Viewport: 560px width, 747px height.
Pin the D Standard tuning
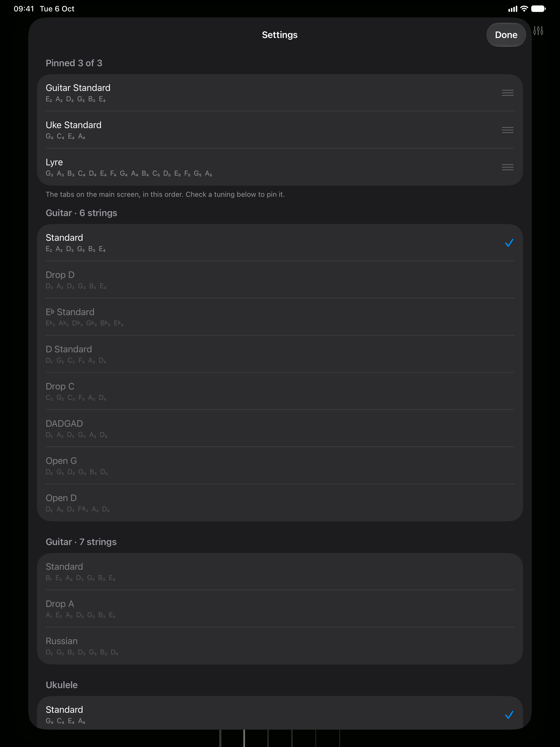click(280, 354)
